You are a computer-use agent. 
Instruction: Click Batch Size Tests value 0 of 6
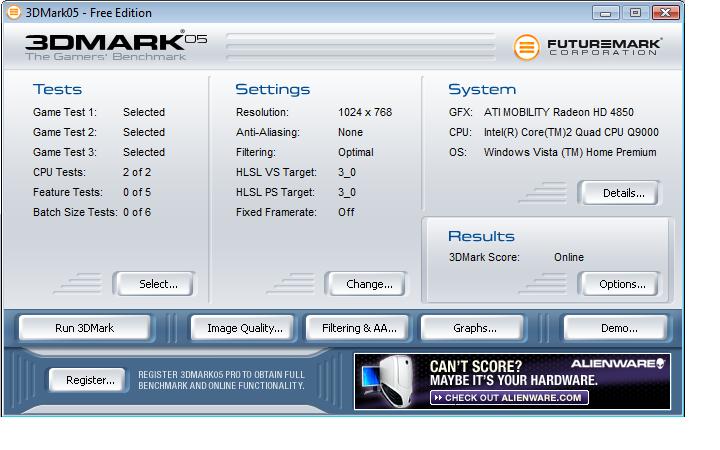tap(137, 212)
